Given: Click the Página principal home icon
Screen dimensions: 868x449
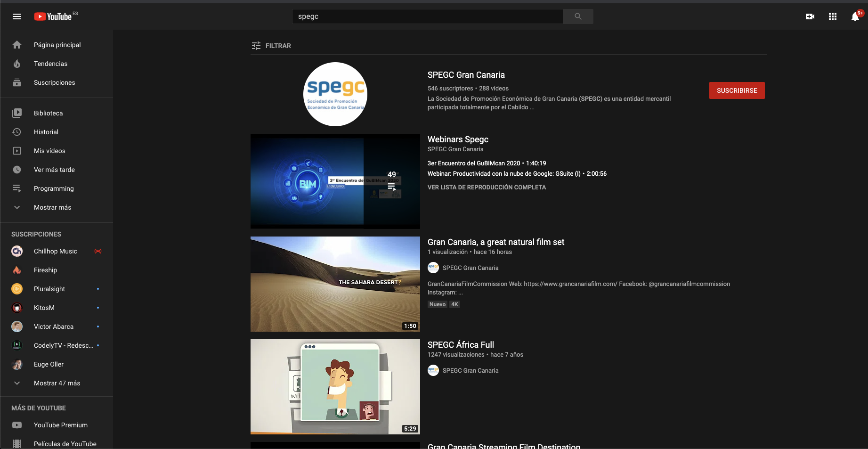Looking at the screenshot, I should (17, 45).
